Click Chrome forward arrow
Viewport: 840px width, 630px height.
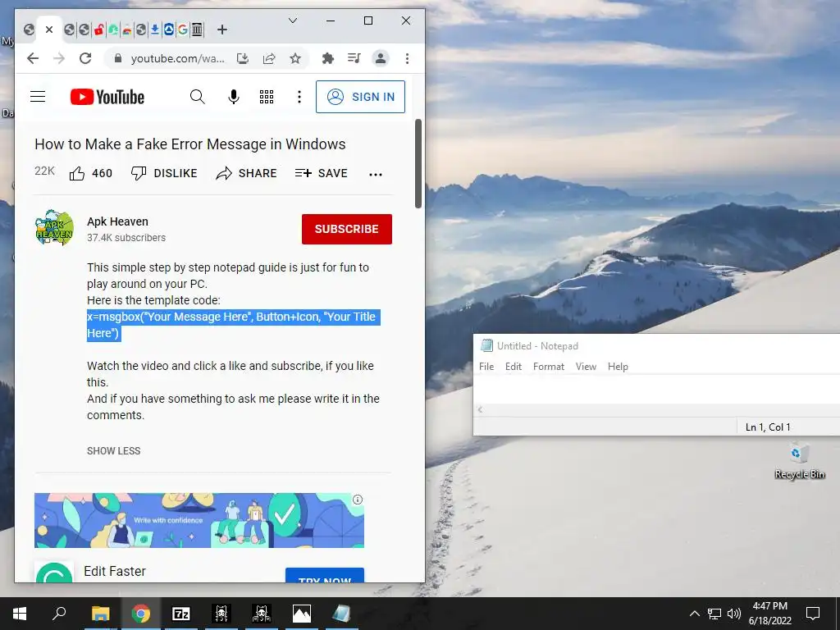point(59,58)
